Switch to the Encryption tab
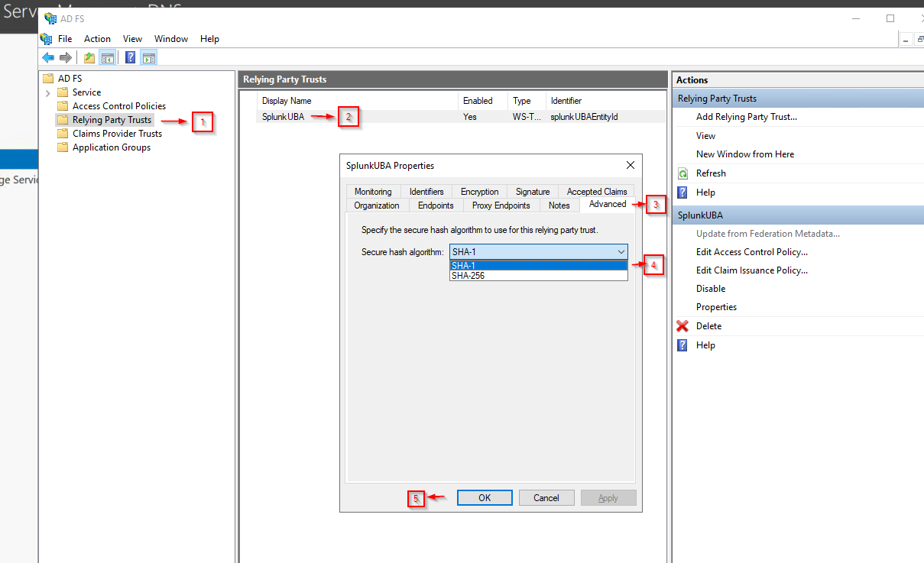Image resolution: width=924 pixels, height=563 pixels. click(x=478, y=191)
